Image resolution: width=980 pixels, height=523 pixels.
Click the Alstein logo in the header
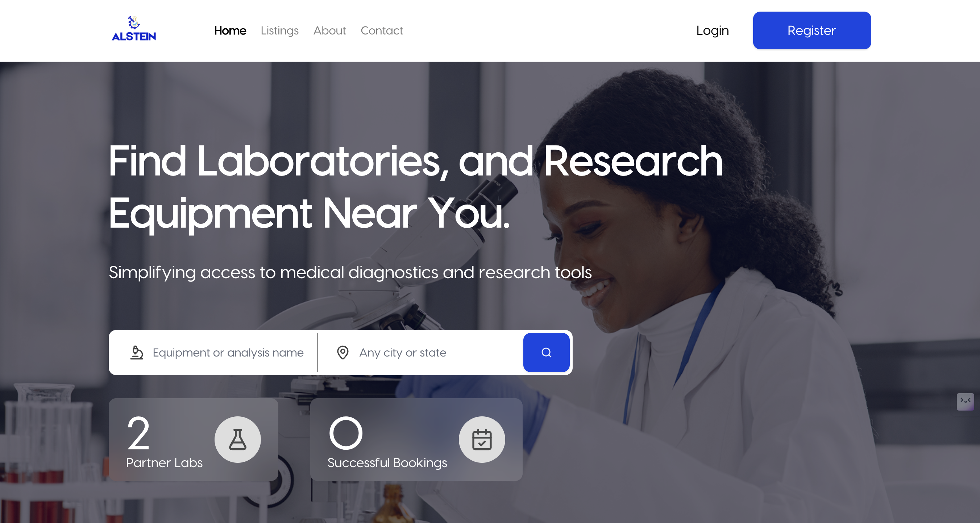[134, 29]
